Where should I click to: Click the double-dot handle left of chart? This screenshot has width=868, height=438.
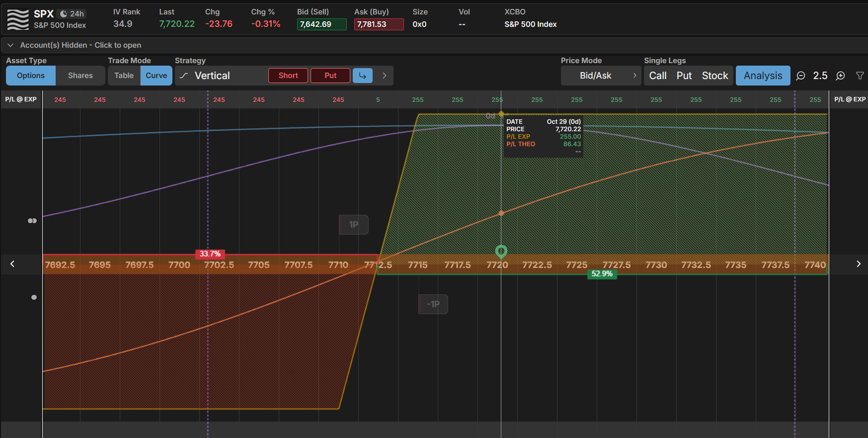[x=32, y=221]
